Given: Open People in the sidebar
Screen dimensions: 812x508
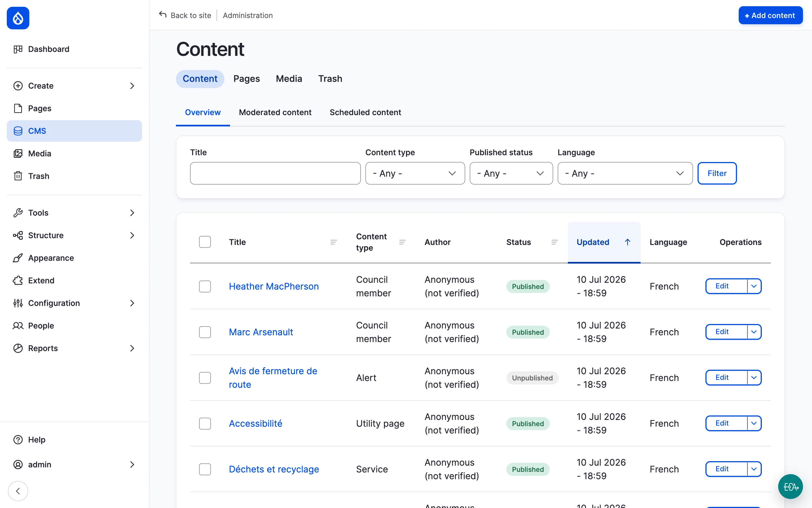Looking at the screenshot, I should pos(74,326).
